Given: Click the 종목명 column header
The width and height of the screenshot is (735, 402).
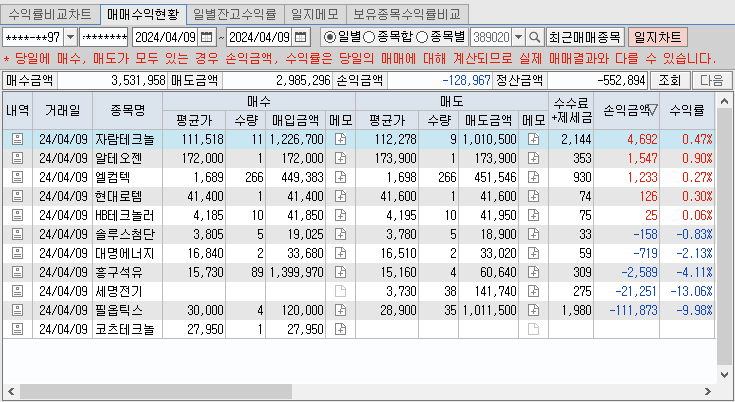Looking at the screenshot, I should pyautogui.click(x=128, y=111).
